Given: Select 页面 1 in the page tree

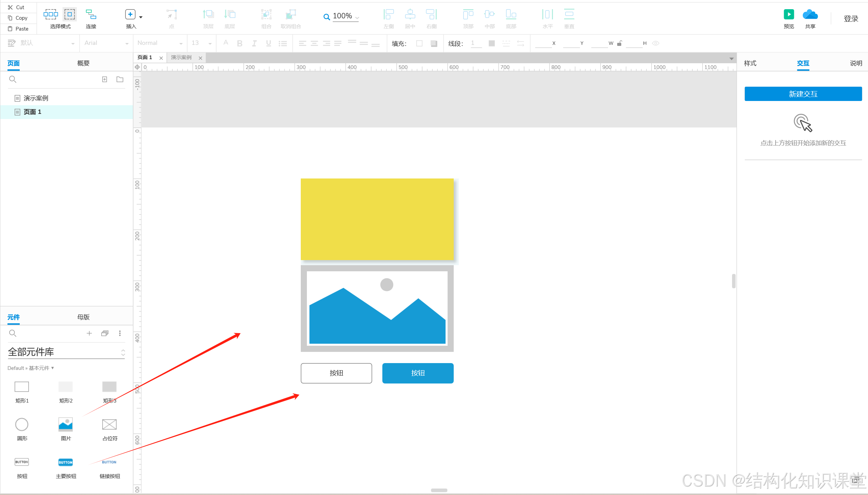Looking at the screenshot, I should pyautogui.click(x=66, y=112).
